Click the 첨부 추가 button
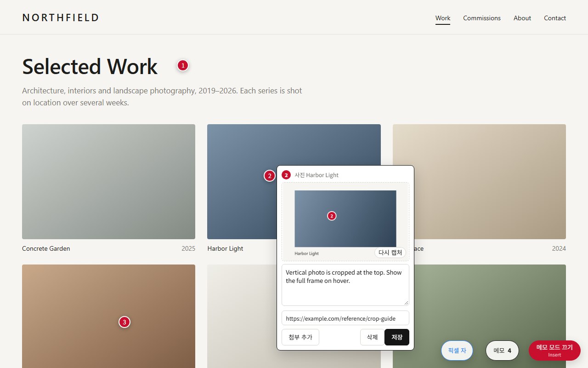The height and width of the screenshot is (368, 588). pyautogui.click(x=300, y=337)
